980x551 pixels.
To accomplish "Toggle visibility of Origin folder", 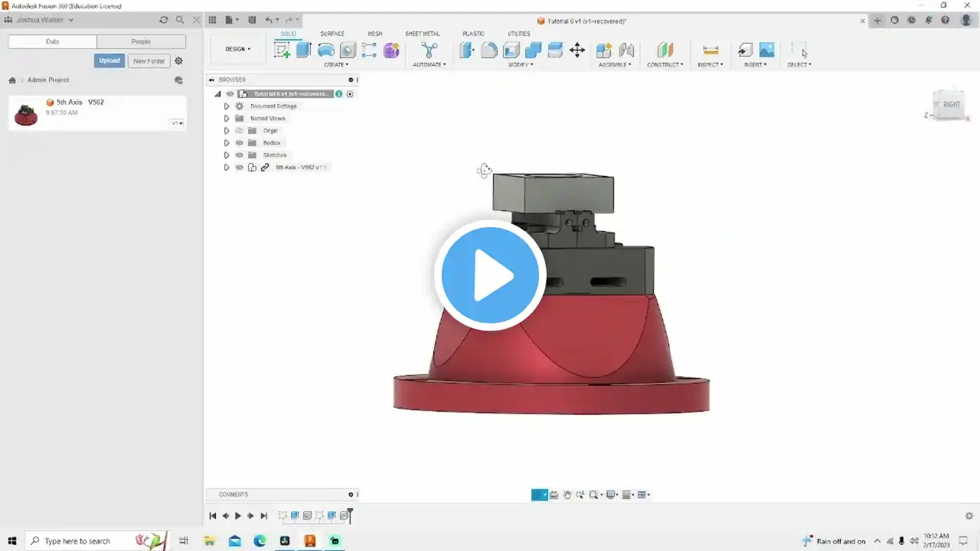I will 240,131.
